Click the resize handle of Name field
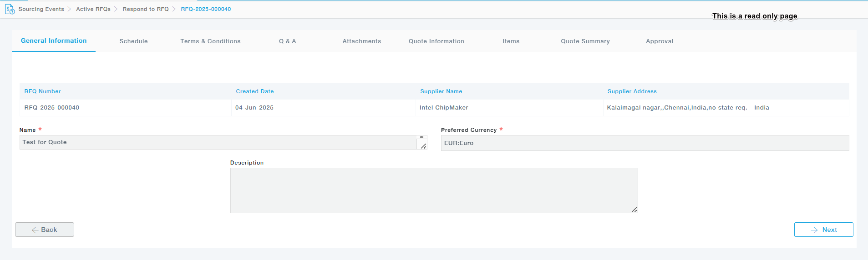The image size is (868, 260). coord(423,146)
